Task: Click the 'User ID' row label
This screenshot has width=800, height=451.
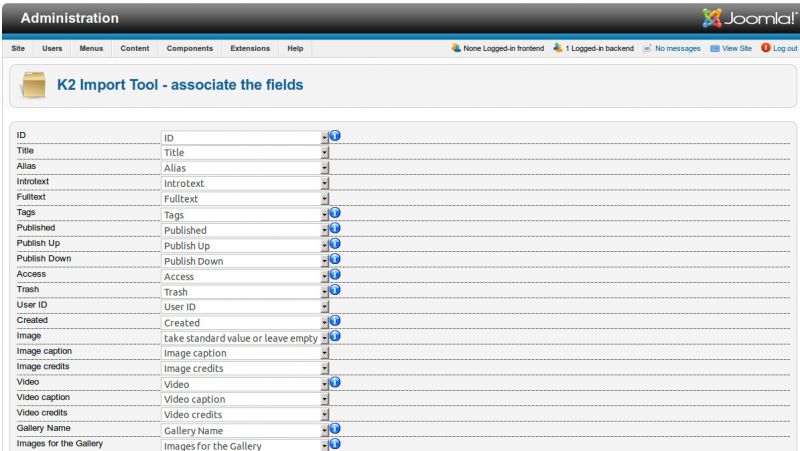Action: click(32, 305)
